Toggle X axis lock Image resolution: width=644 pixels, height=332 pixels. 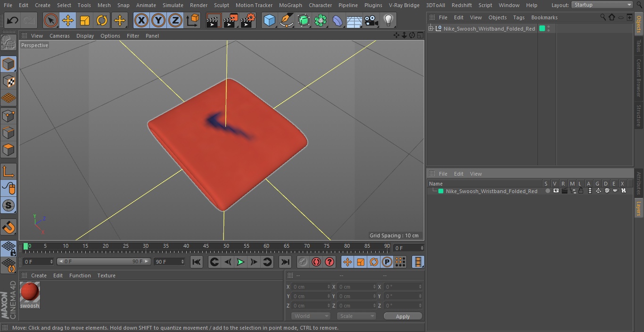pyautogui.click(x=141, y=21)
